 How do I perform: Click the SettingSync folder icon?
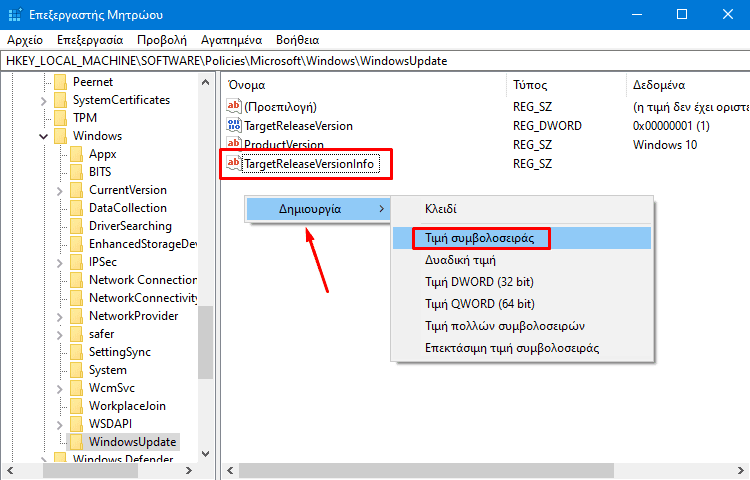coord(77,352)
